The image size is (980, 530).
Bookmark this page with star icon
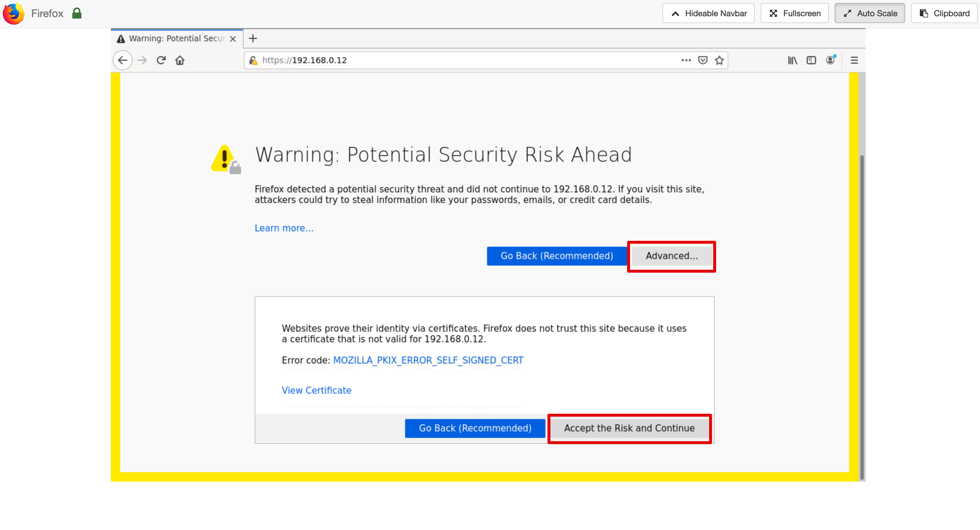point(719,60)
